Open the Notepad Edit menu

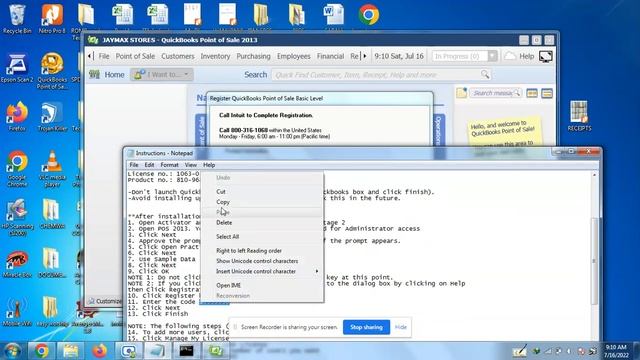click(x=149, y=165)
